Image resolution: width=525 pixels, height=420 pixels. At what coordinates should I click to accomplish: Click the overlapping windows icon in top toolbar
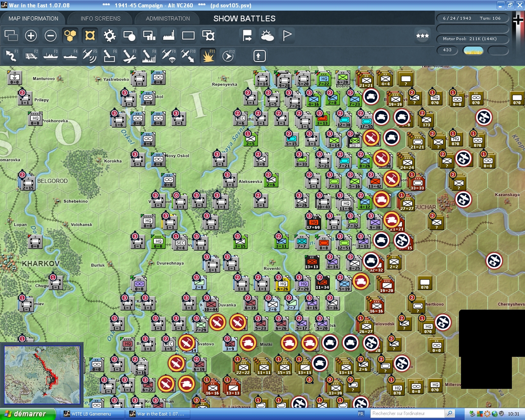[x=11, y=36]
